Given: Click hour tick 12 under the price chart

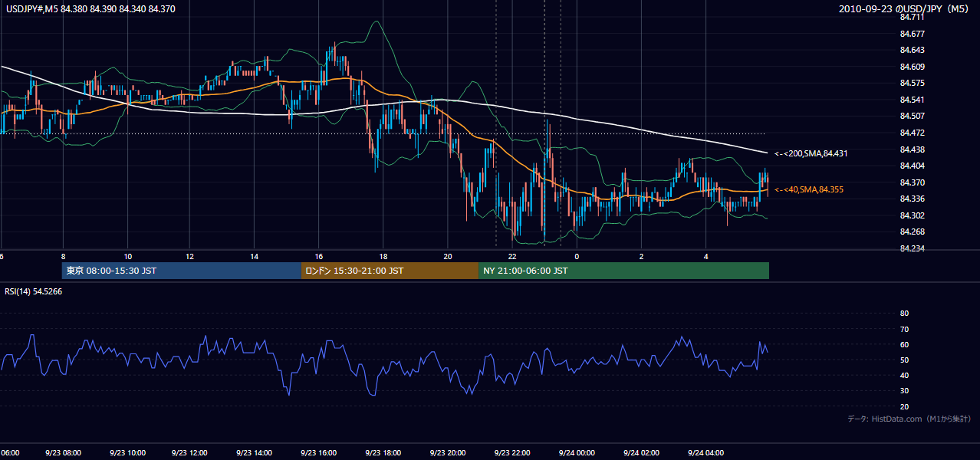Looking at the screenshot, I should 191,256.
